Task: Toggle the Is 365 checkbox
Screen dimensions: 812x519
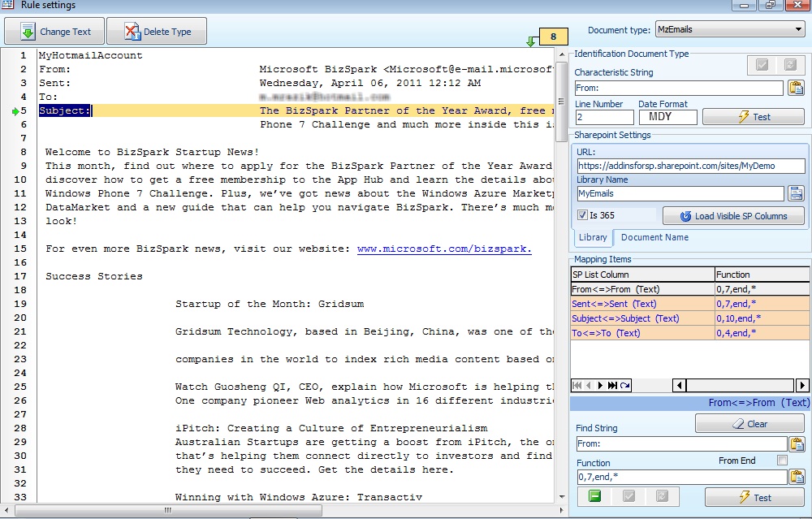Action: 582,215
